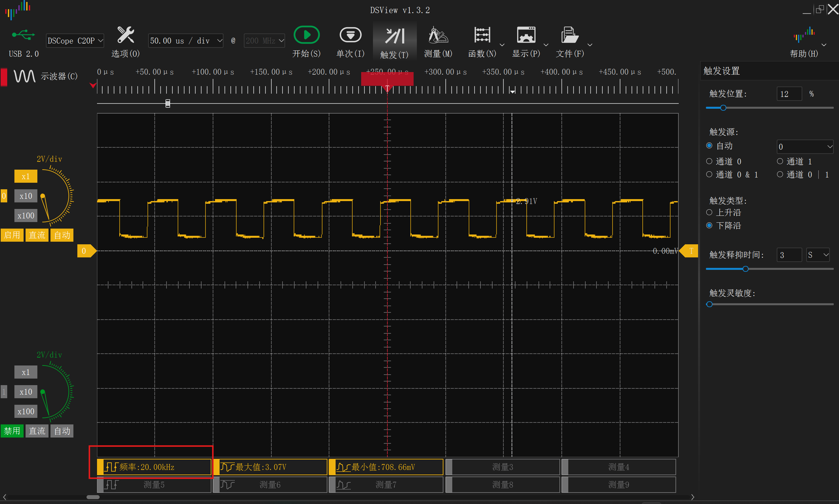
Task: Select trigger source 通道 0 radio
Action: (x=709, y=161)
